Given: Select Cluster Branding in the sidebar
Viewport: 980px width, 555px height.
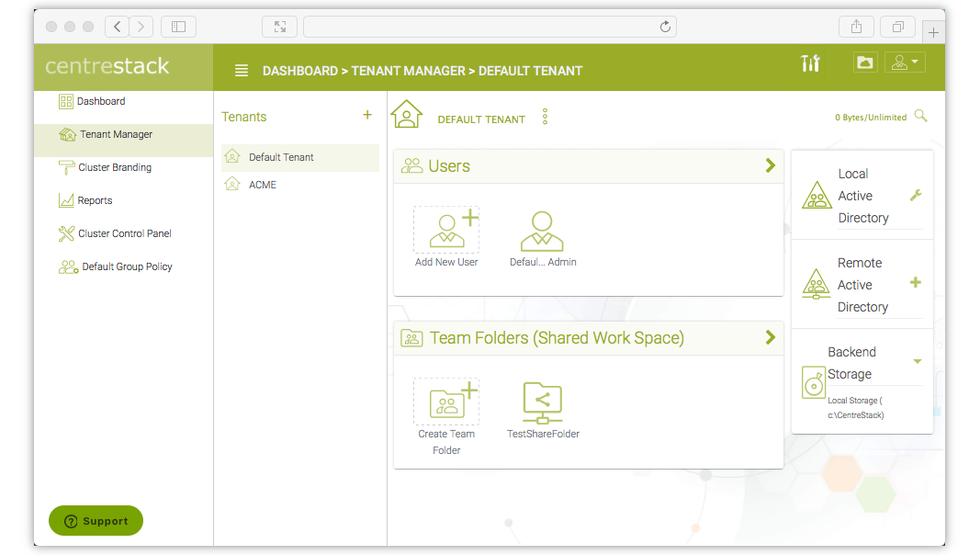Looking at the screenshot, I should tap(114, 167).
